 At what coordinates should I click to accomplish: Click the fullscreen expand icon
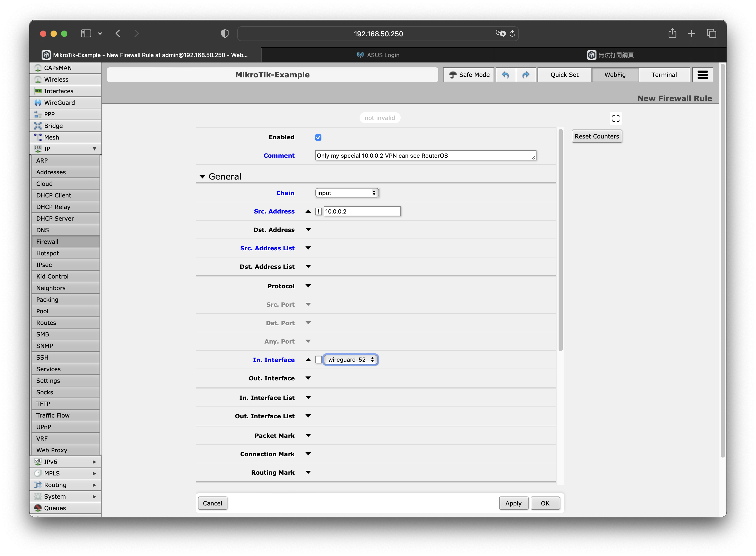[x=616, y=118]
